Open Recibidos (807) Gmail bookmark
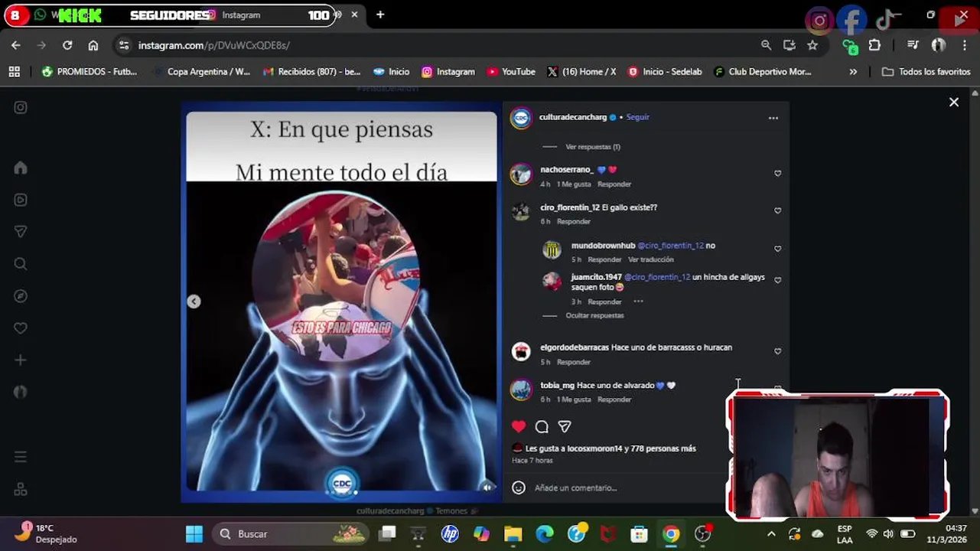Screen dimensions: 980x551 point(311,71)
